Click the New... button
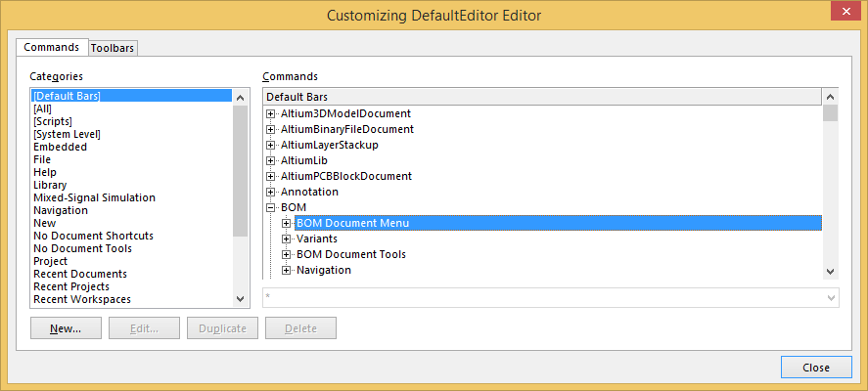The height and width of the screenshot is (391, 868). (66, 328)
